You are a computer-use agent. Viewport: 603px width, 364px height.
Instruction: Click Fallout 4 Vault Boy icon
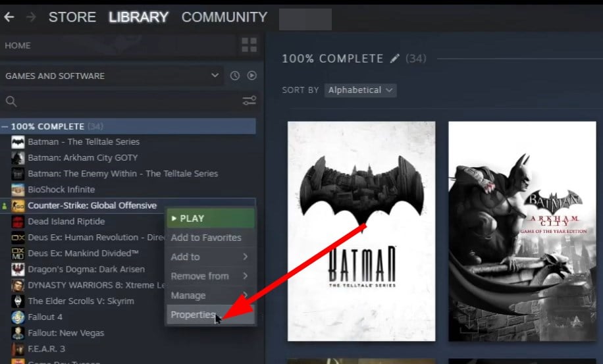click(x=18, y=317)
